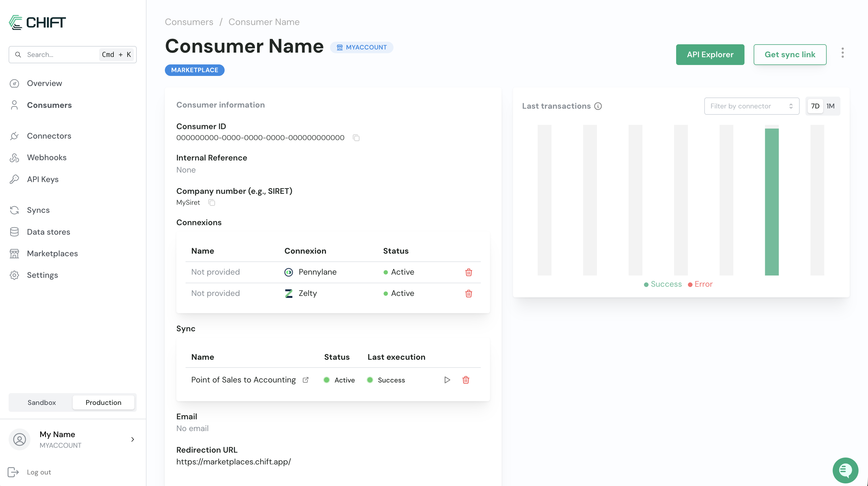This screenshot has width=868, height=486.
Task: Click the Get sync link button
Action: point(790,55)
